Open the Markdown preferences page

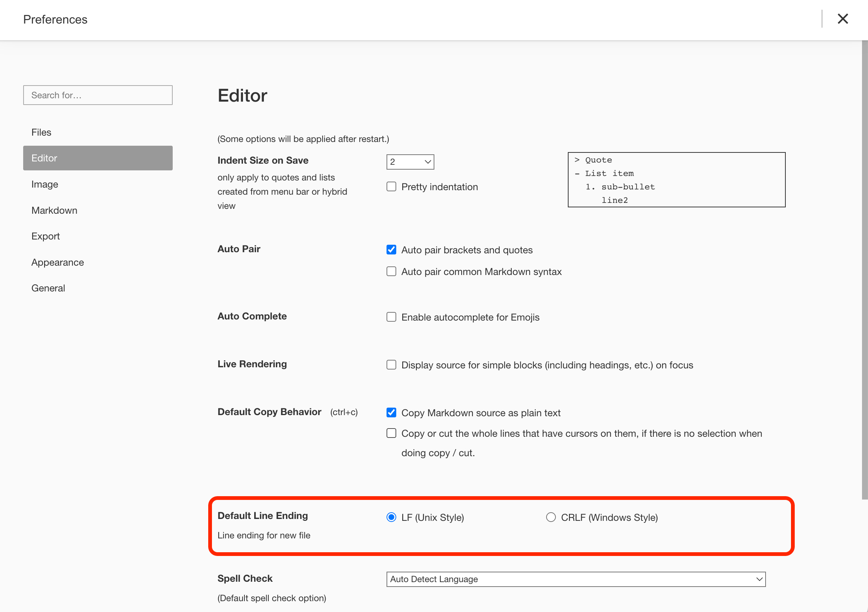click(54, 210)
